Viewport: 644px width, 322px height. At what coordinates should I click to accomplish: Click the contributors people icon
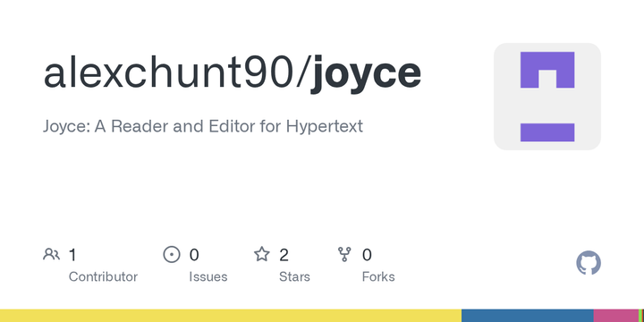51,255
